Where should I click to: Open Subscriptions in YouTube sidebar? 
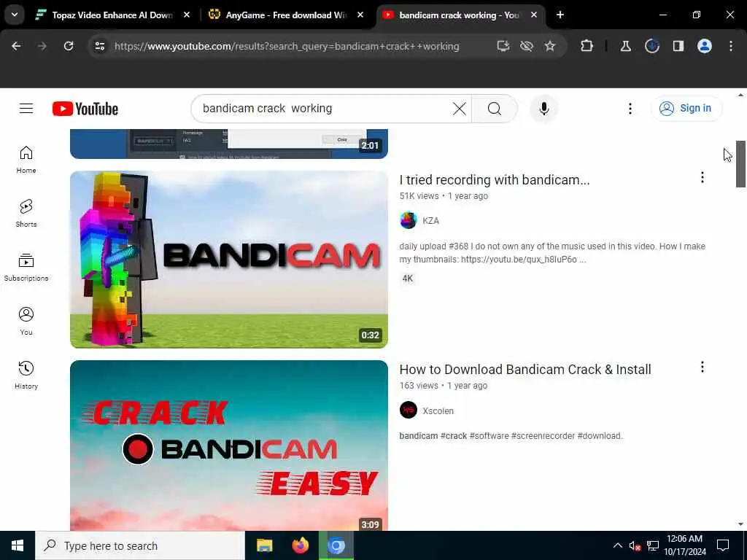pyautogui.click(x=26, y=267)
